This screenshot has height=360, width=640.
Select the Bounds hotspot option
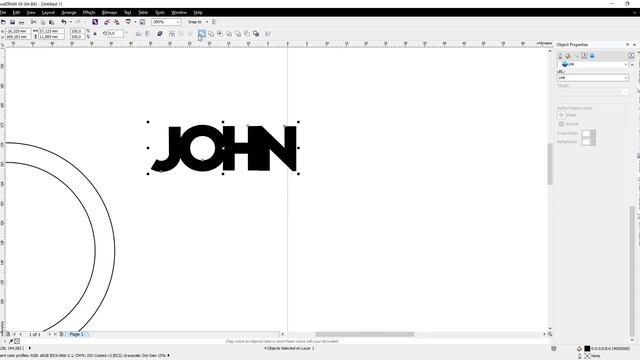(561, 124)
